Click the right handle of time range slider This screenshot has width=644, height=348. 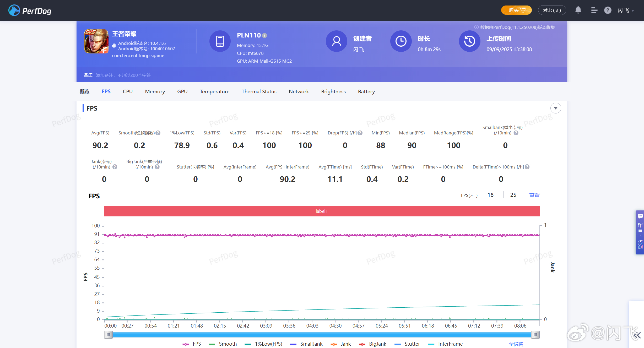pos(535,335)
